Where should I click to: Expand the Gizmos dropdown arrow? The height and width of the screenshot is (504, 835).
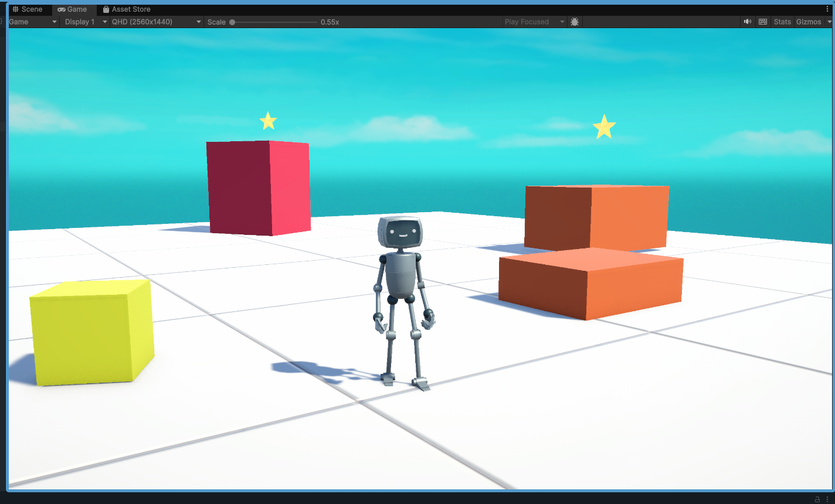[x=829, y=22]
